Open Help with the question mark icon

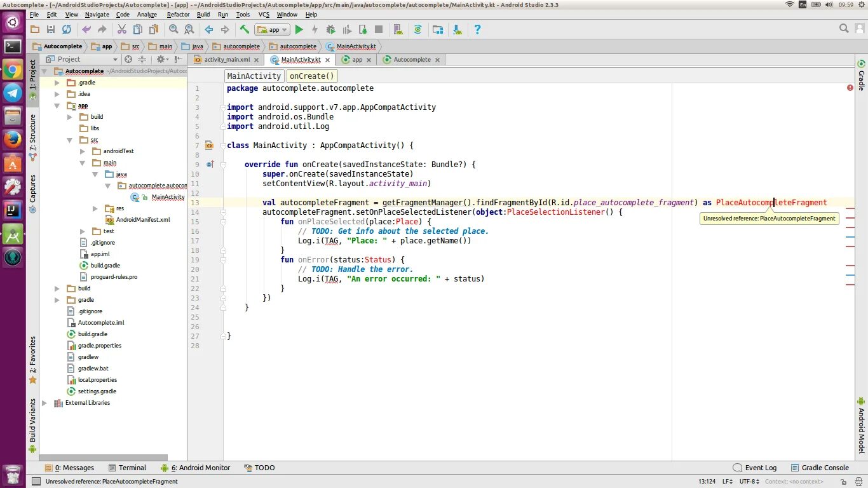coord(477,29)
